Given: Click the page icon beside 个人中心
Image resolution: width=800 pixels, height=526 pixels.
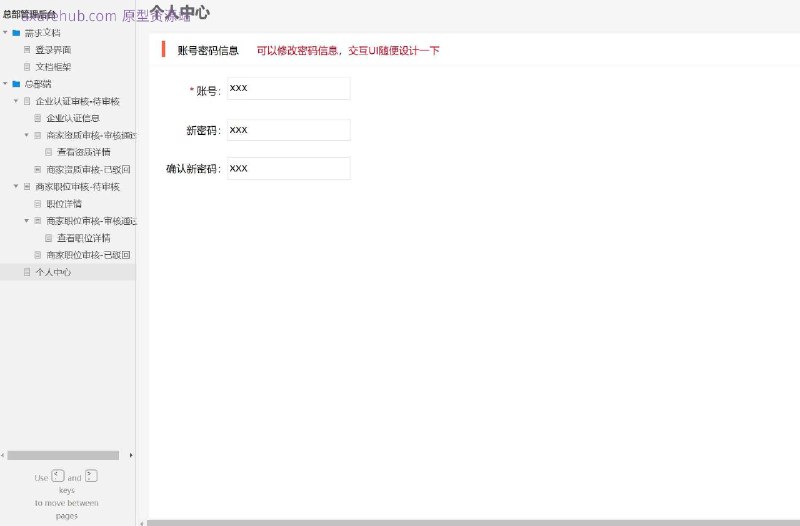Looking at the screenshot, I should (27, 272).
